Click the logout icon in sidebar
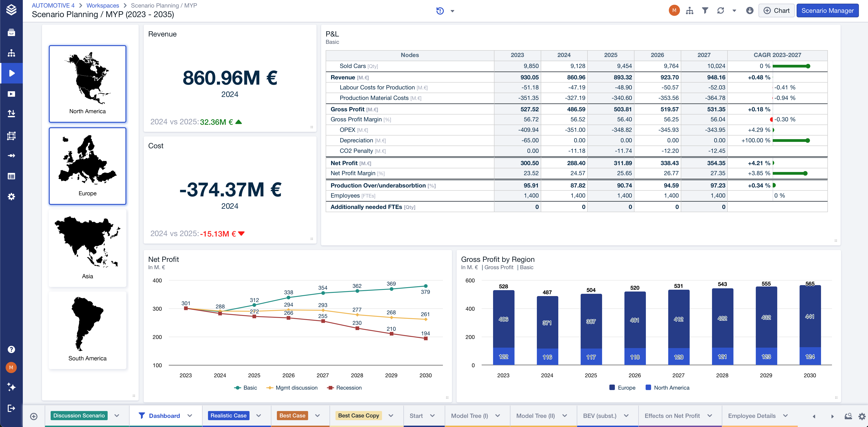Image resolution: width=868 pixels, height=427 pixels. (11, 408)
